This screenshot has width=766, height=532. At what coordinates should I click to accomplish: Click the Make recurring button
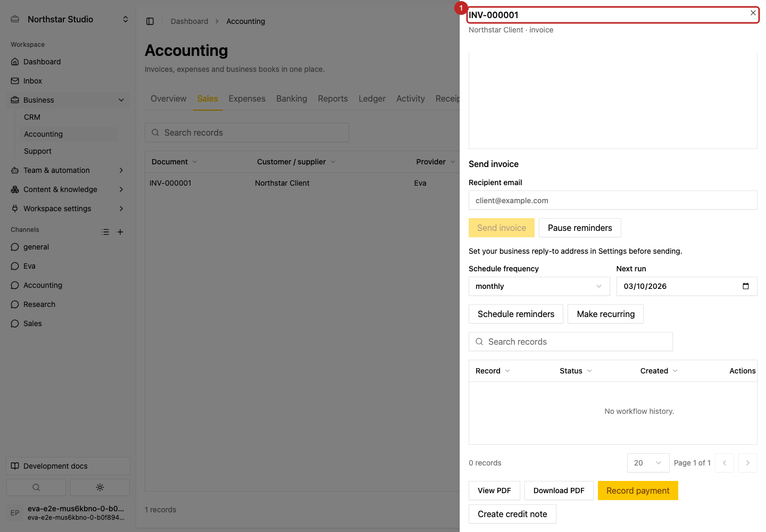[x=605, y=314]
